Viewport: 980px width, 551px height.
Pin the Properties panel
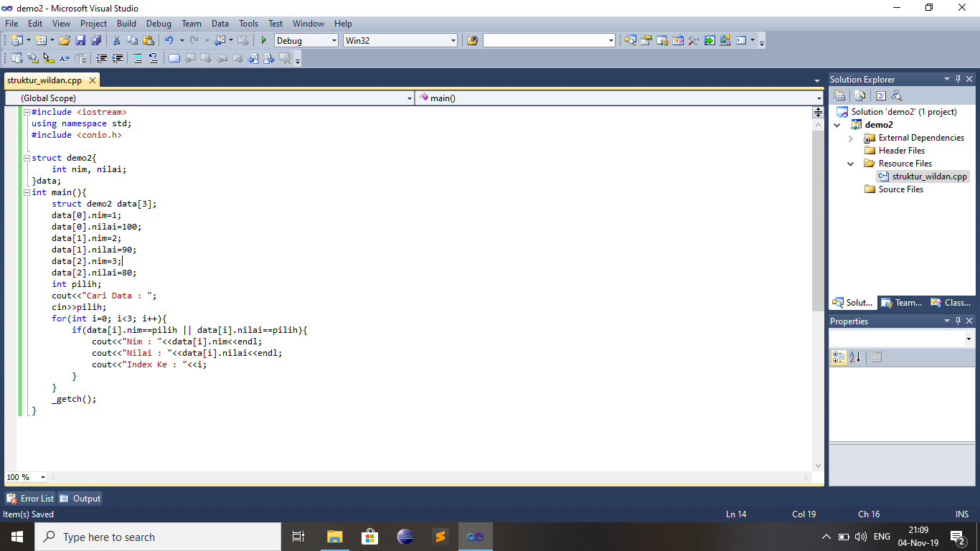958,321
